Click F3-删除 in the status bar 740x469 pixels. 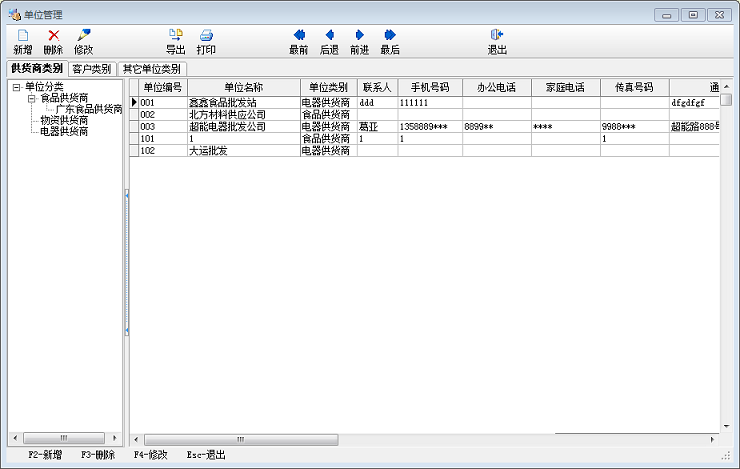(x=98, y=455)
